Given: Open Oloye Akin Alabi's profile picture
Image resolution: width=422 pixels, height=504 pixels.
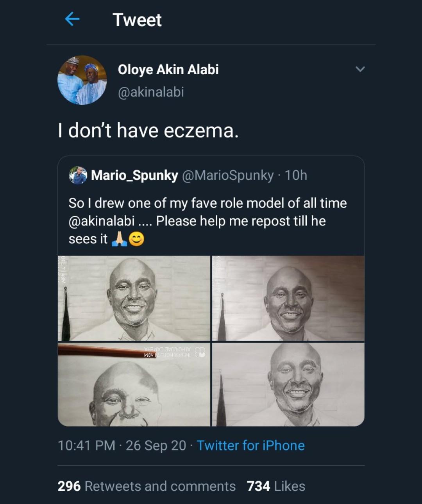Looking at the screenshot, I should 82,80.
